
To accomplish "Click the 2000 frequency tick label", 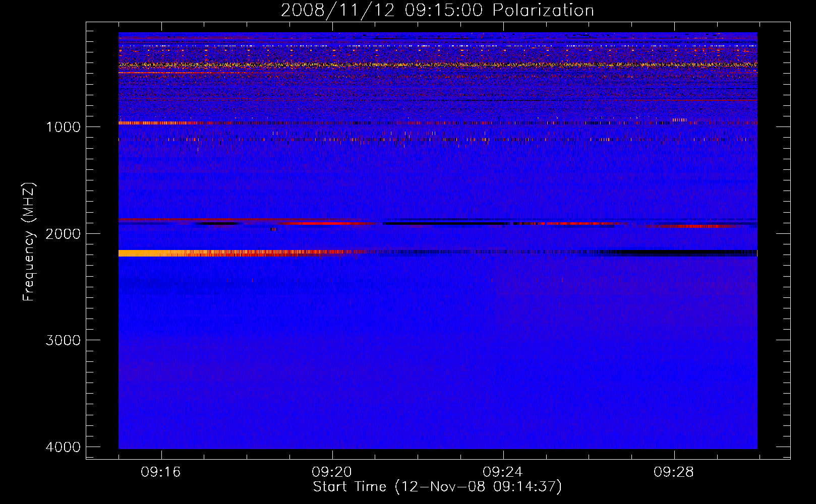I will point(63,233).
